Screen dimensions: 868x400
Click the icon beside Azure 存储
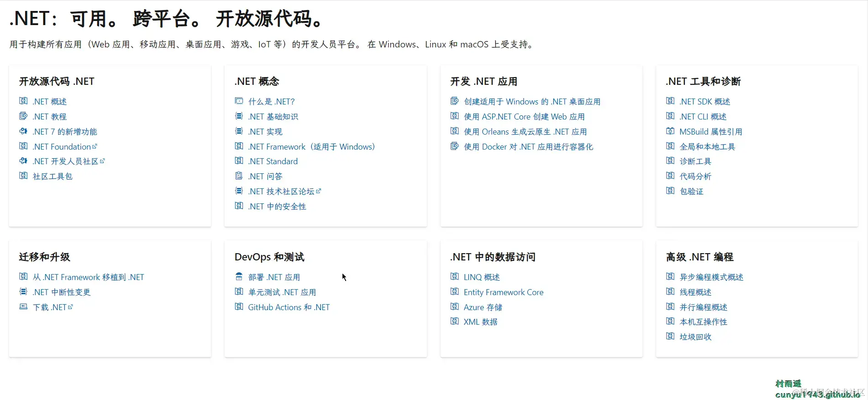[x=454, y=306]
